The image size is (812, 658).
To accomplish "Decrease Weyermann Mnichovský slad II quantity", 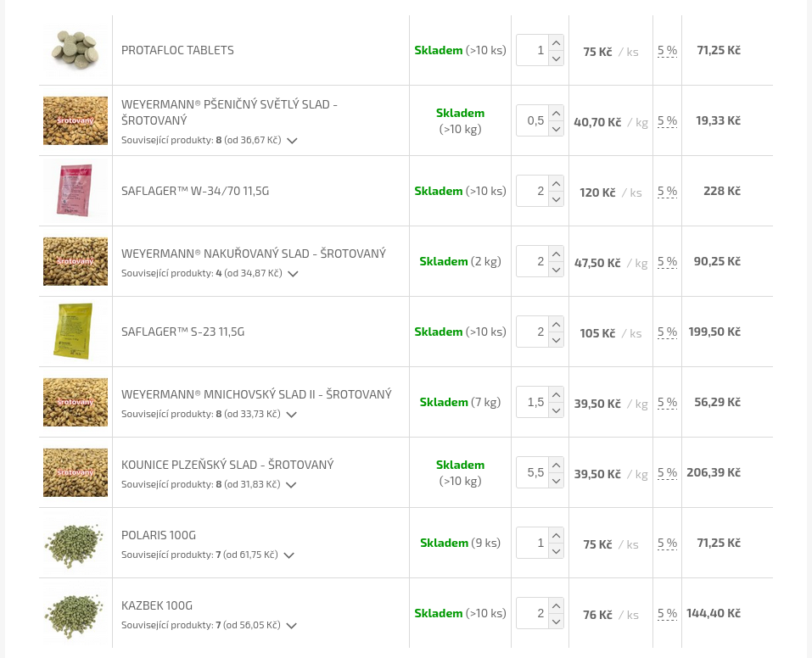I will coord(556,410).
